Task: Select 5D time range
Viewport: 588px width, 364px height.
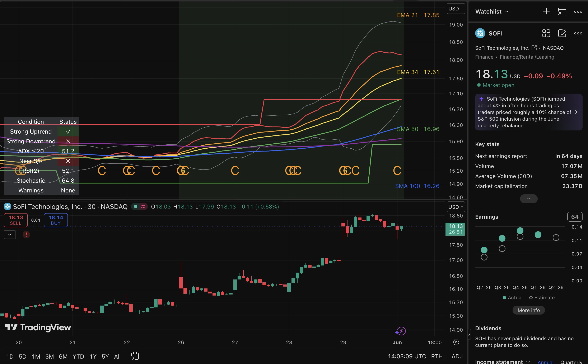Action: tap(23, 356)
